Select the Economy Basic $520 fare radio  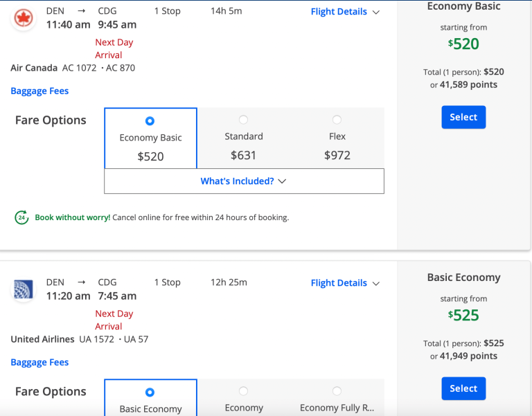(150, 120)
